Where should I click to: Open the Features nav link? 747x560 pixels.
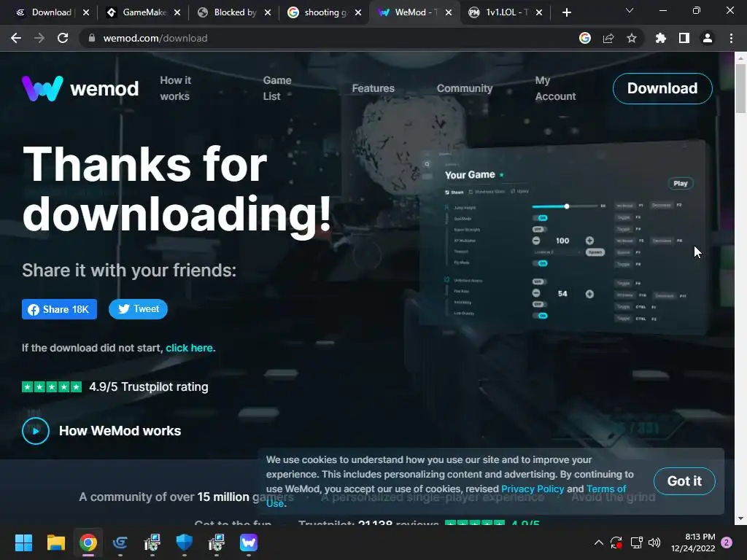click(x=373, y=88)
